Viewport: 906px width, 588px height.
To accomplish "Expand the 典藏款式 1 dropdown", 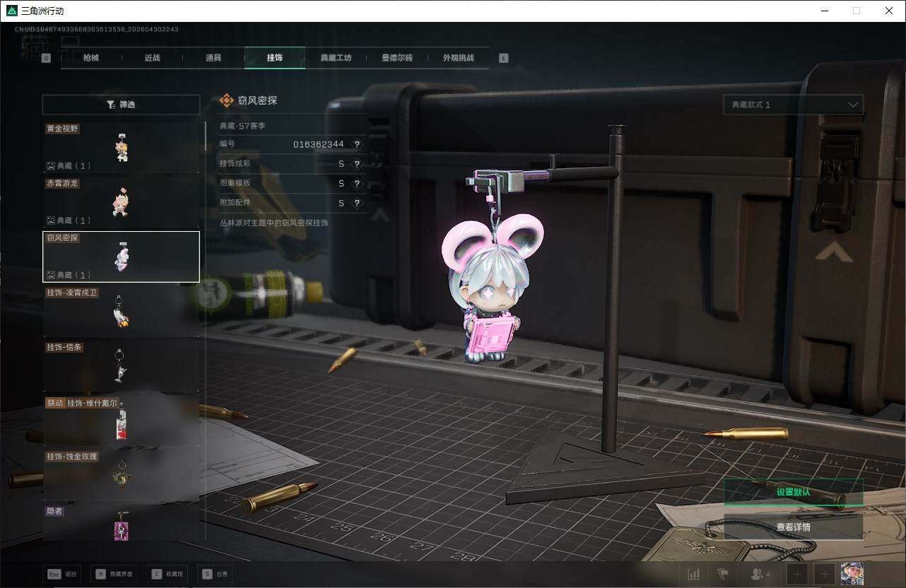I will pyautogui.click(x=793, y=105).
